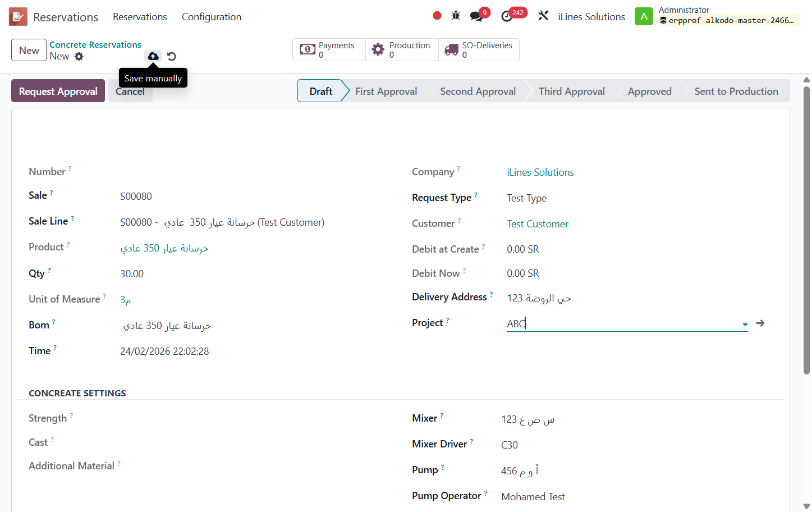Open the conversations icon with 9 badge
The width and height of the screenshot is (812, 512).
[x=477, y=16]
